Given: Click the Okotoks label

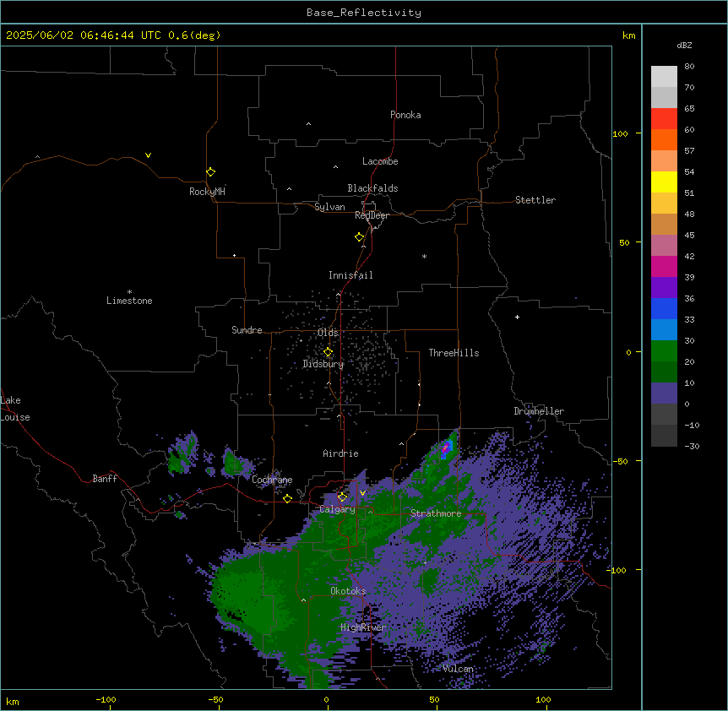Looking at the screenshot, I should (348, 591).
